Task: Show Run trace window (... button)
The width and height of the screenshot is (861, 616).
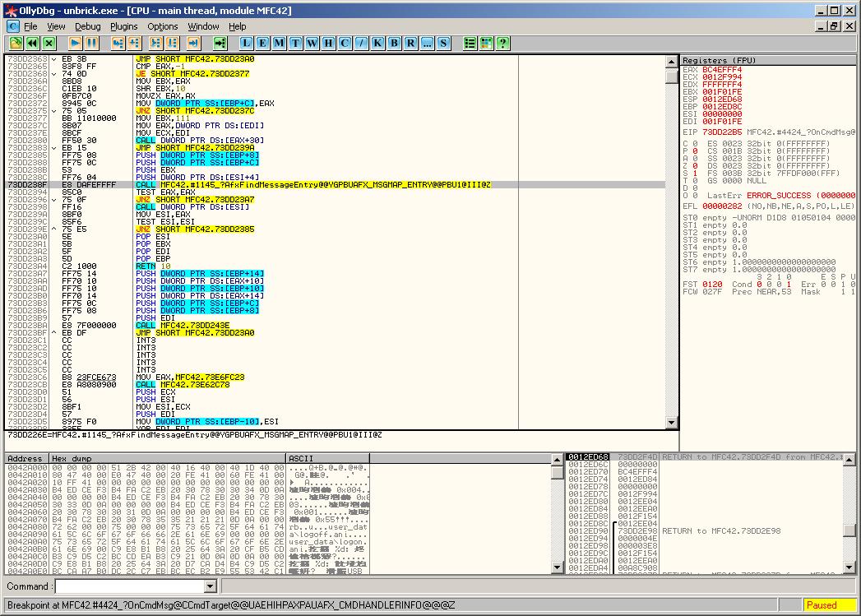Action: tap(427, 43)
